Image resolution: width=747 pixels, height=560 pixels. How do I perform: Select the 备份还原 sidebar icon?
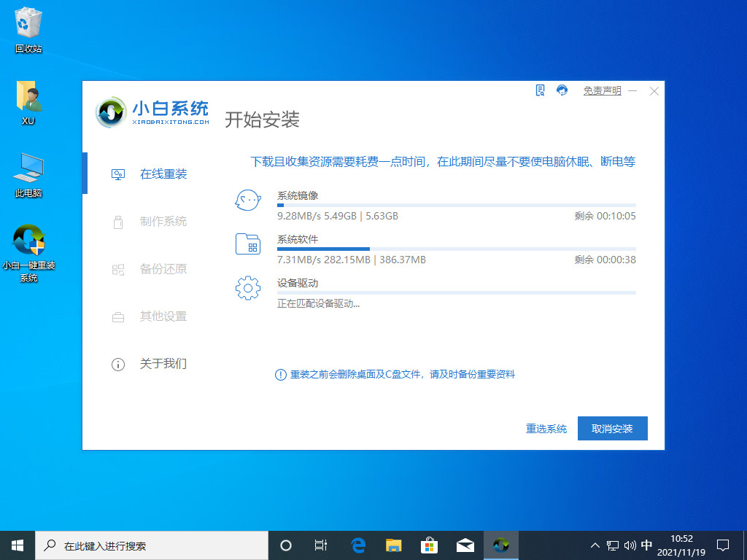(x=117, y=269)
